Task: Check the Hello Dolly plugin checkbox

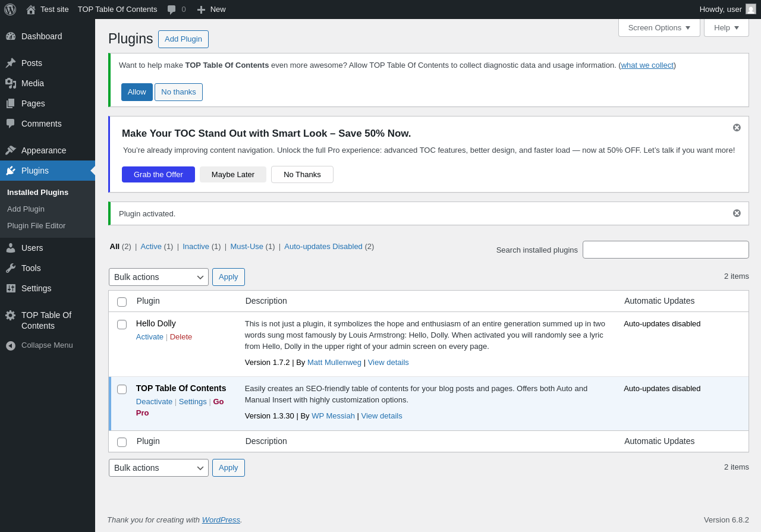Action: click(122, 325)
